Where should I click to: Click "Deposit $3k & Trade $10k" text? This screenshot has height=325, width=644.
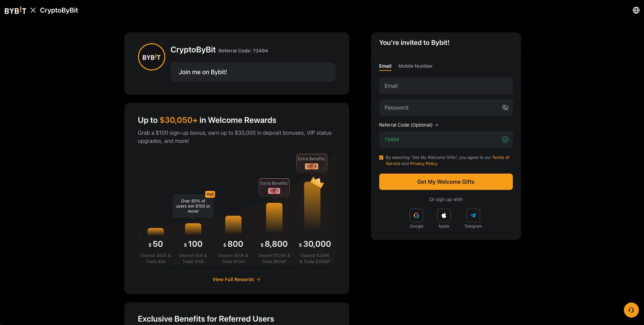[193, 259]
